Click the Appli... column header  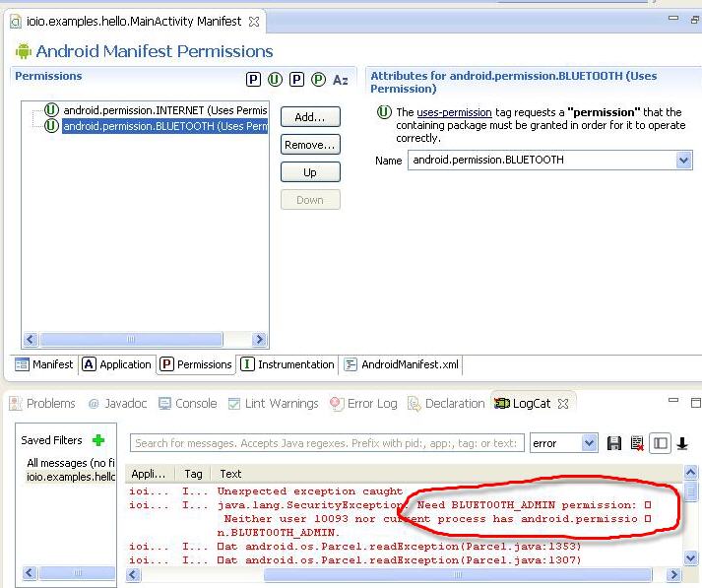click(149, 474)
